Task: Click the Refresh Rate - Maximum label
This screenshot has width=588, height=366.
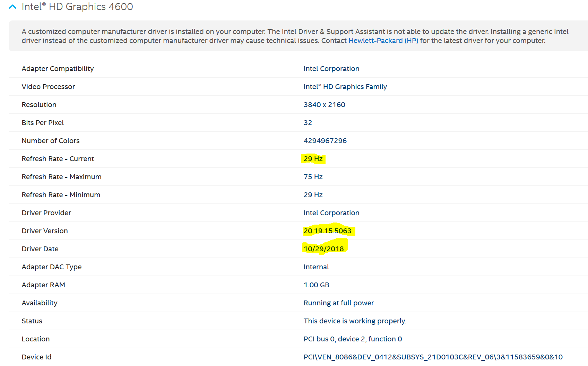Action: coord(61,177)
